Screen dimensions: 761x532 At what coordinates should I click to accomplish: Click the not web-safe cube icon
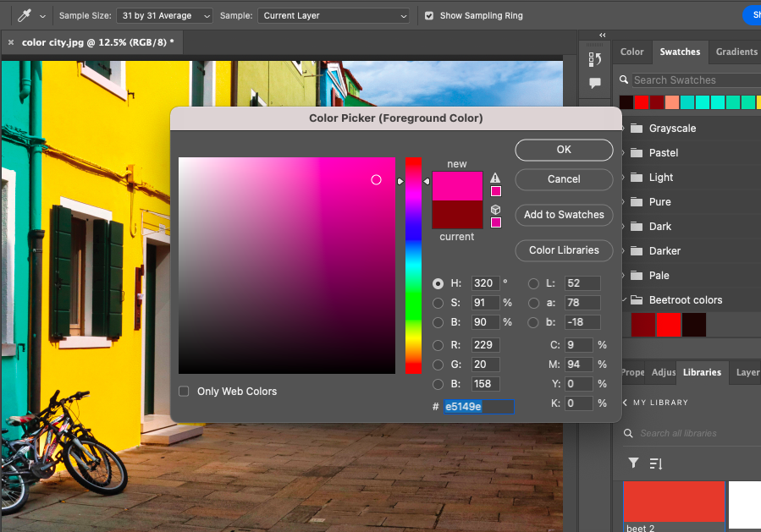click(495, 210)
